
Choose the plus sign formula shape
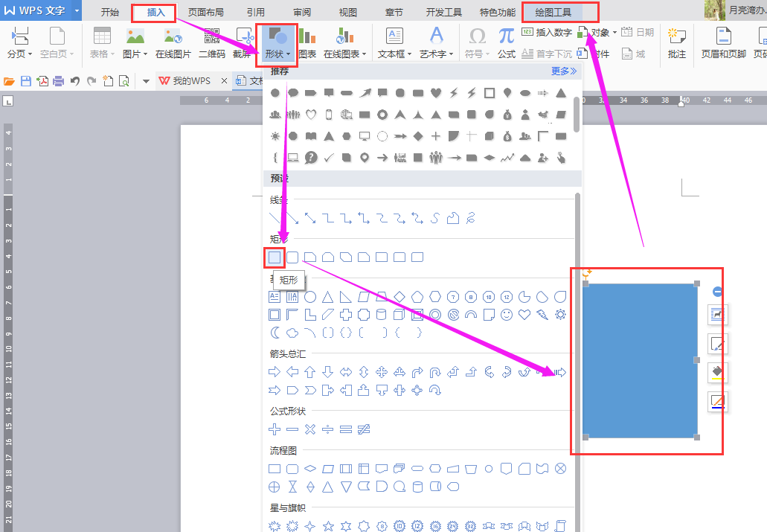[x=275, y=429]
